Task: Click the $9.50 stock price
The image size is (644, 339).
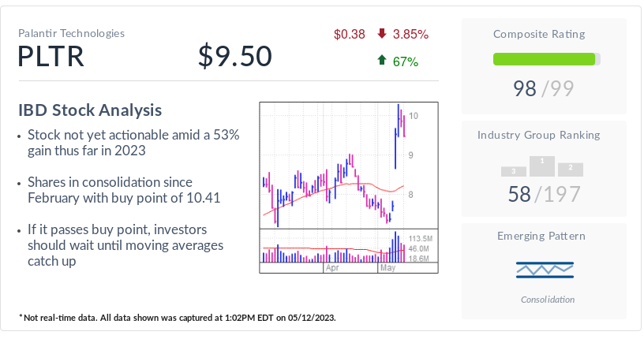Action: 234,57
